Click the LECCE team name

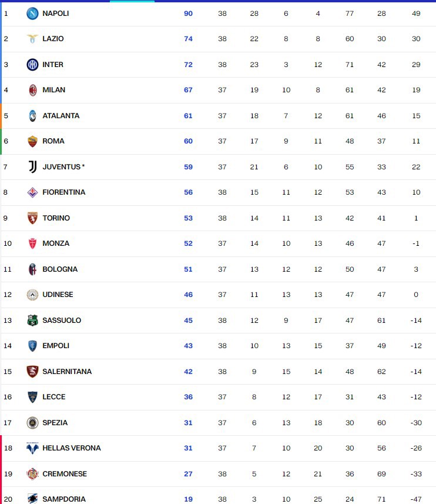pos(54,396)
